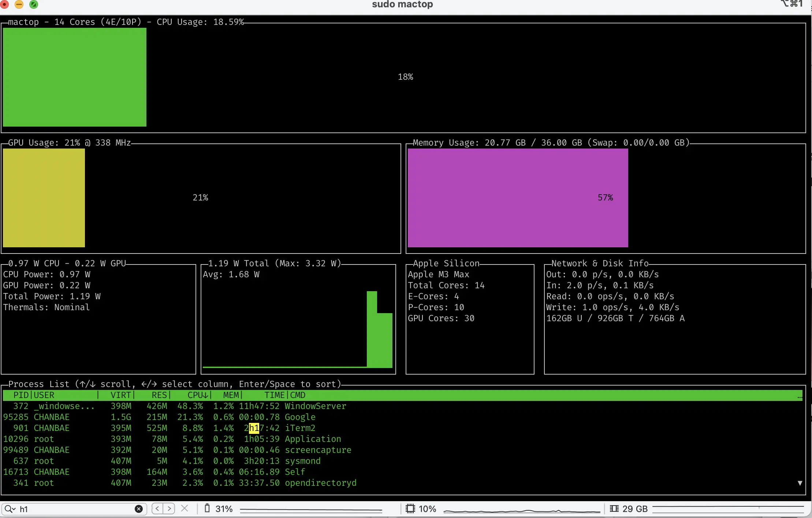Go to next search match
The width and height of the screenshot is (812, 518).
click(x=169, y=508)
